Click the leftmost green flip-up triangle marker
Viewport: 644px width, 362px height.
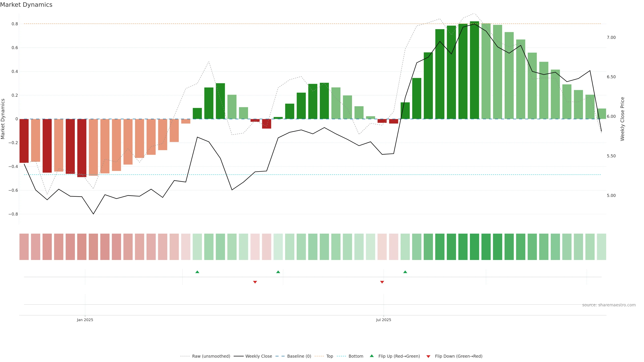pyautogui.click(x=197, y=272)
